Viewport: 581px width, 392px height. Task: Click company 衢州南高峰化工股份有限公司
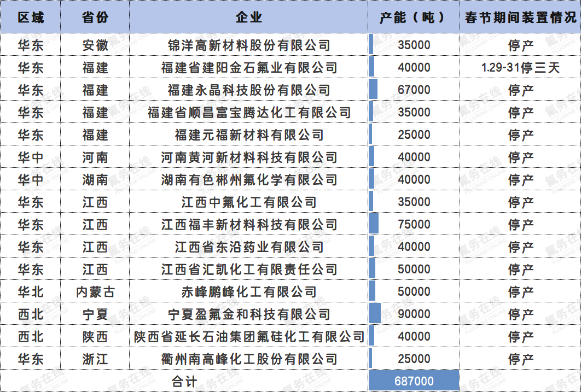(248, 359)
